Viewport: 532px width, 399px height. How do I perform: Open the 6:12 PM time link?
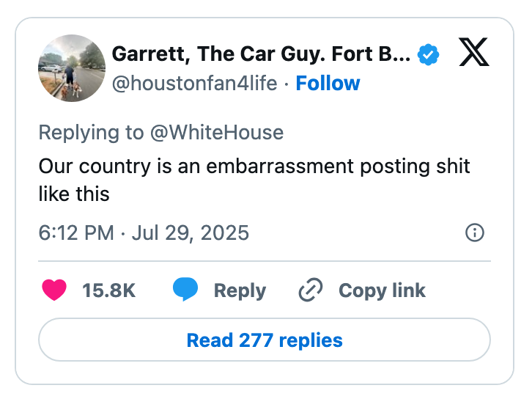tap(75, 233)
